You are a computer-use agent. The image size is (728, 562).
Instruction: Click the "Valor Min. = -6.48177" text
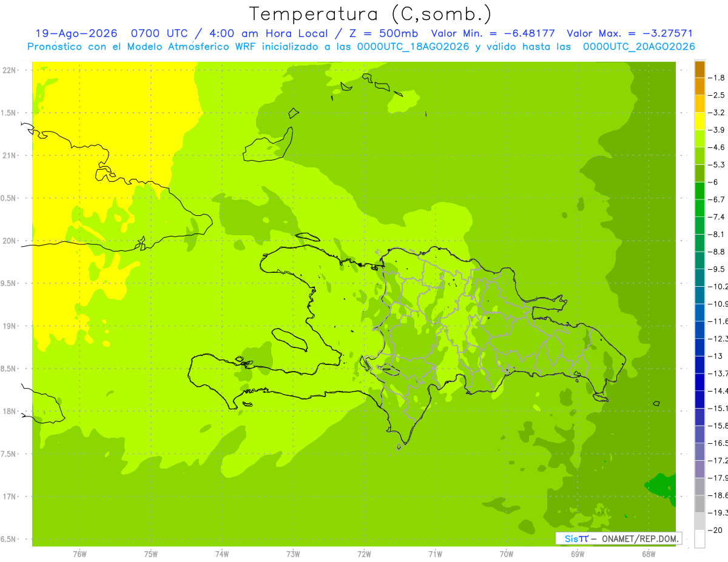pyautogui.click(x=493, y=34)
